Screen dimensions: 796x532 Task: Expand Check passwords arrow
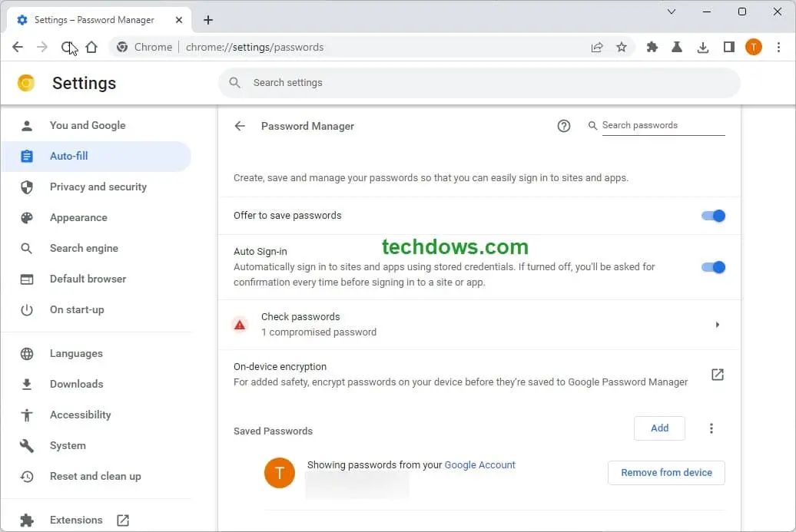tap(717, 325)
